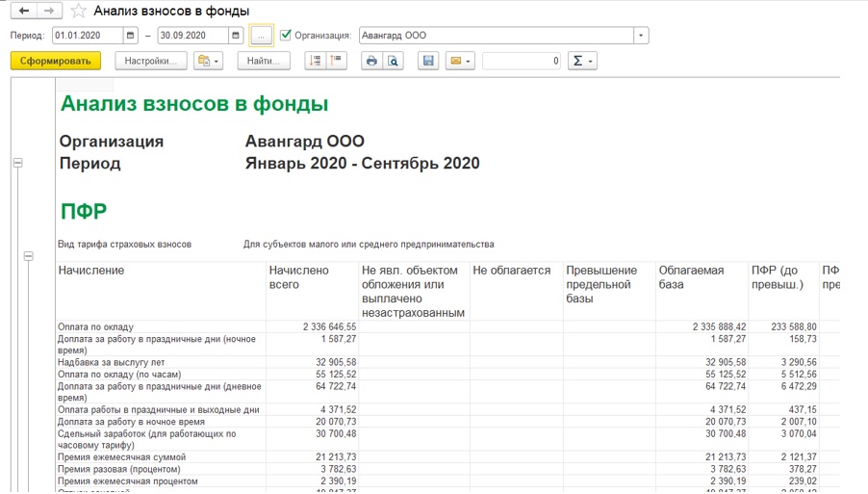Viewport: 868px width, 494px height.
Task: Collapse all groups icon in toolbar
Action: click(336, 61)
